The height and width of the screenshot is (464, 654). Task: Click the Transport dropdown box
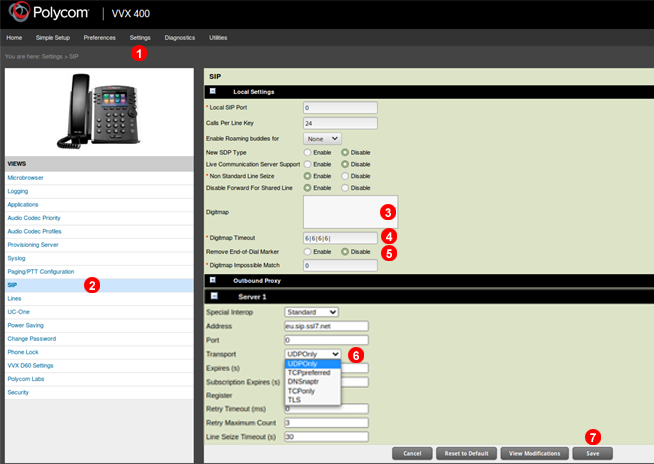point(313,354)
